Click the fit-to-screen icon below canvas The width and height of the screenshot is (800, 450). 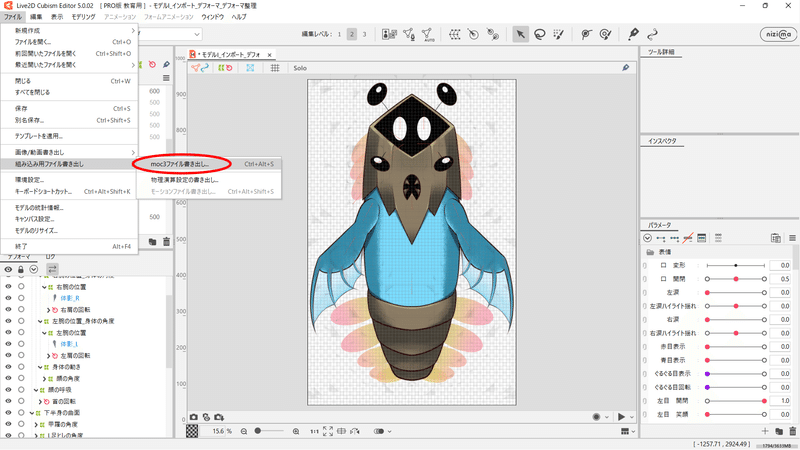click(328, 431)
